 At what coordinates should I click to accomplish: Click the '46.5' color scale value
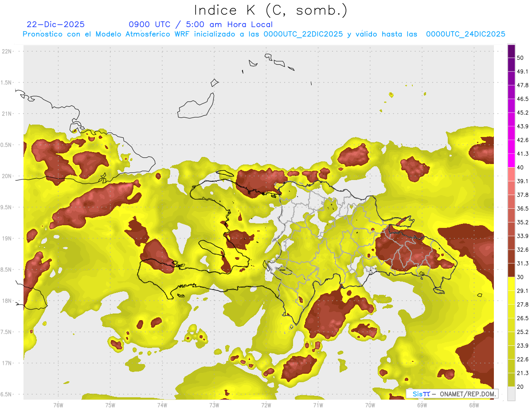[x=523, y=99]
